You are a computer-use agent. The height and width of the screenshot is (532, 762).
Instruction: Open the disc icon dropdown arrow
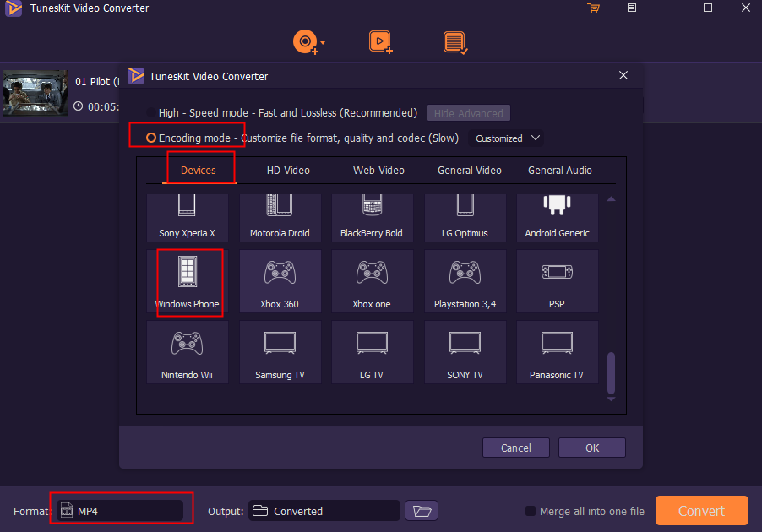pyautogui.click(x=323, y=43)
